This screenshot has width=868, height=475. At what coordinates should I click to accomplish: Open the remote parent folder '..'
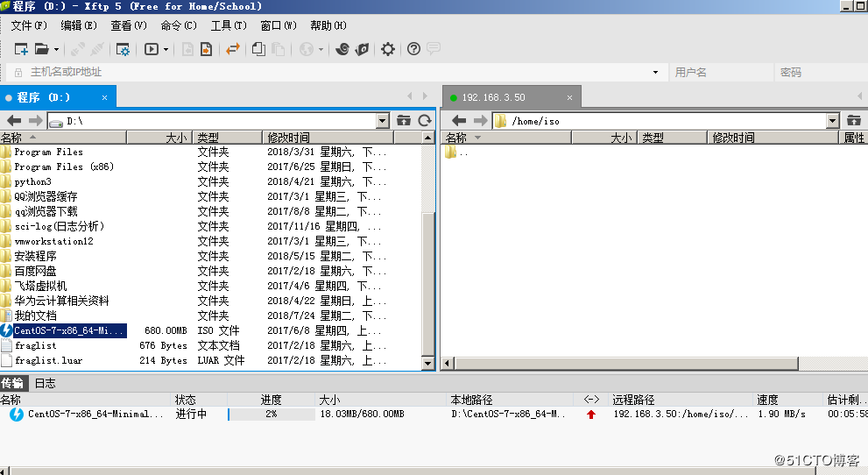[456, 152]
